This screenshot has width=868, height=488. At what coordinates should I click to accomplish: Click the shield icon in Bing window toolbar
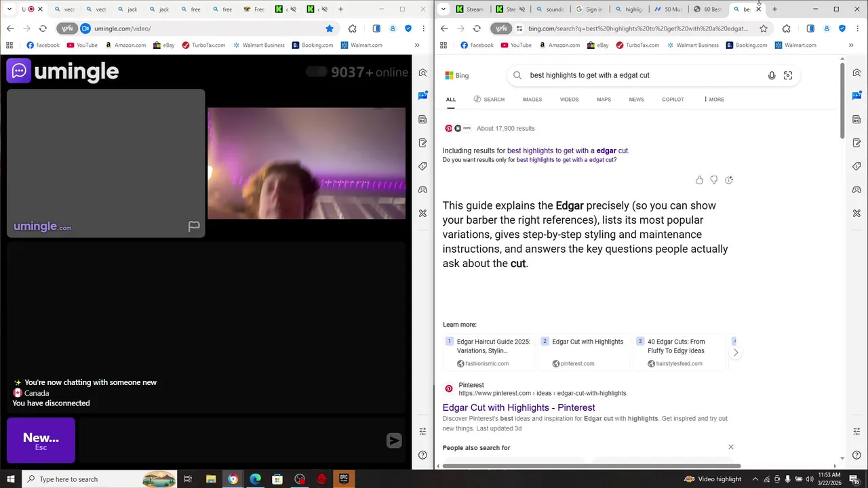[x=842, y=28]
